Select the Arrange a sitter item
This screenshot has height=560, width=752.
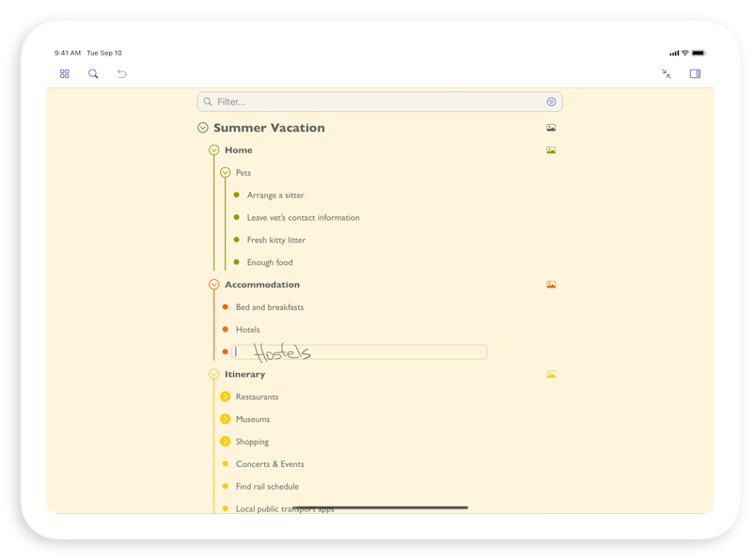275,195
